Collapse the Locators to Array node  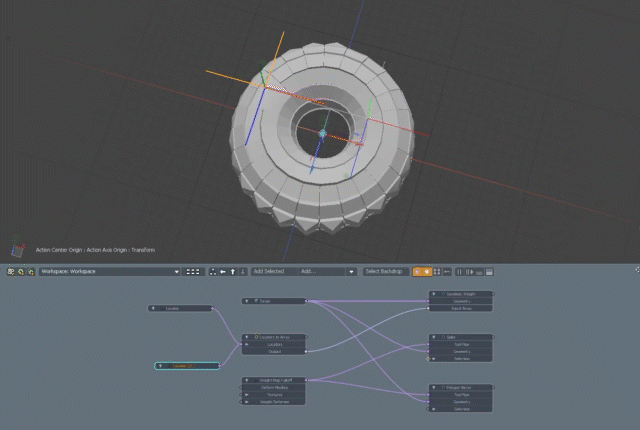[x=247, y=338]
